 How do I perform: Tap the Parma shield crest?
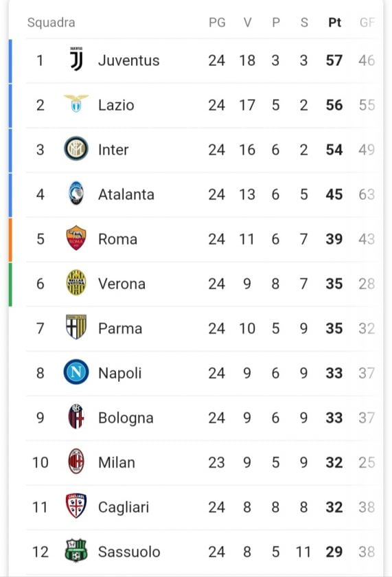click(x=76, y=327)
